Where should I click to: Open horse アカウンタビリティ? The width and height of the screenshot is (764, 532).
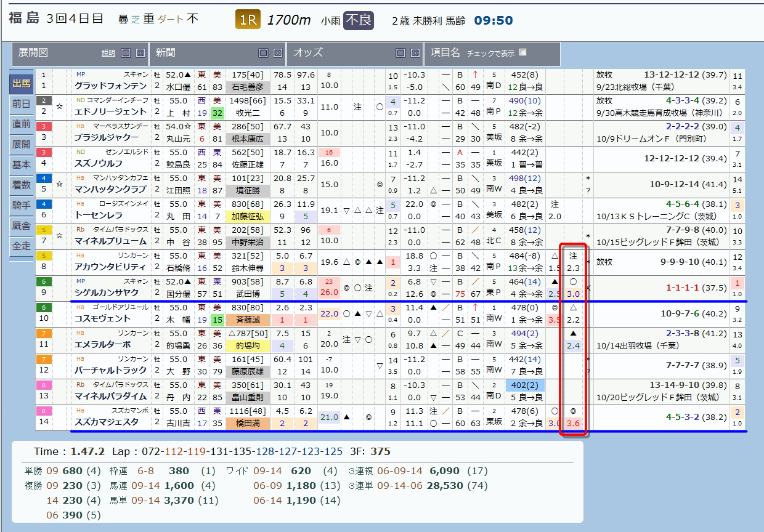coord(110,267)
